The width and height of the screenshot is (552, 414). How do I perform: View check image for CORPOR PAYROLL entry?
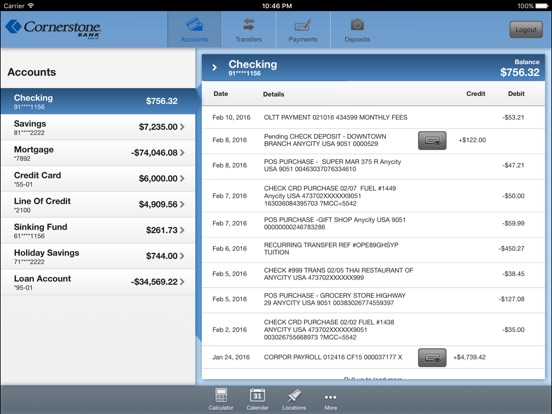[x=432, y=358]
